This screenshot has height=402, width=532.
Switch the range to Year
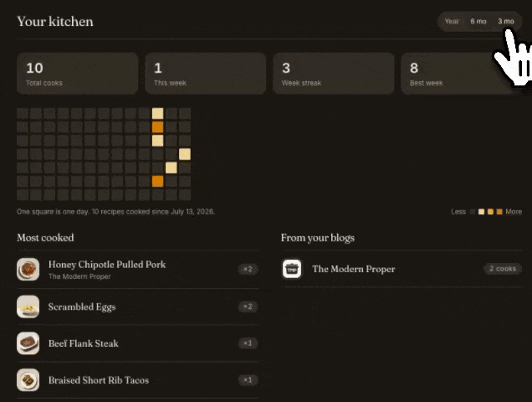(x=451, y=21)
